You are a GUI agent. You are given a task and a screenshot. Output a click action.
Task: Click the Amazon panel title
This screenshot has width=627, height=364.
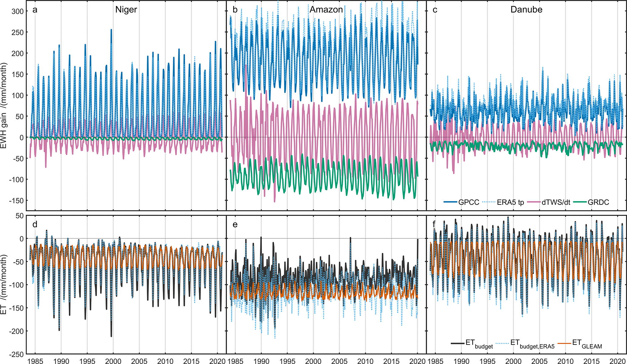326,10
